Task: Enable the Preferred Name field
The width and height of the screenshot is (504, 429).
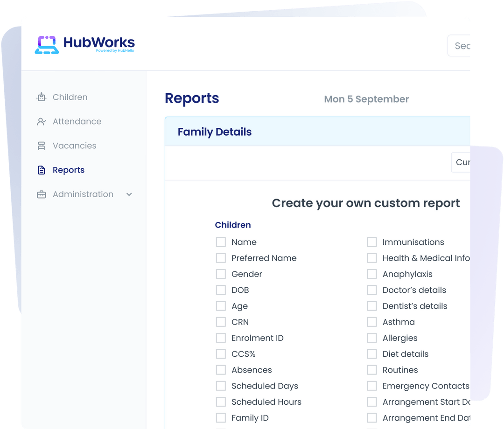Action: [x=221, y=258]
